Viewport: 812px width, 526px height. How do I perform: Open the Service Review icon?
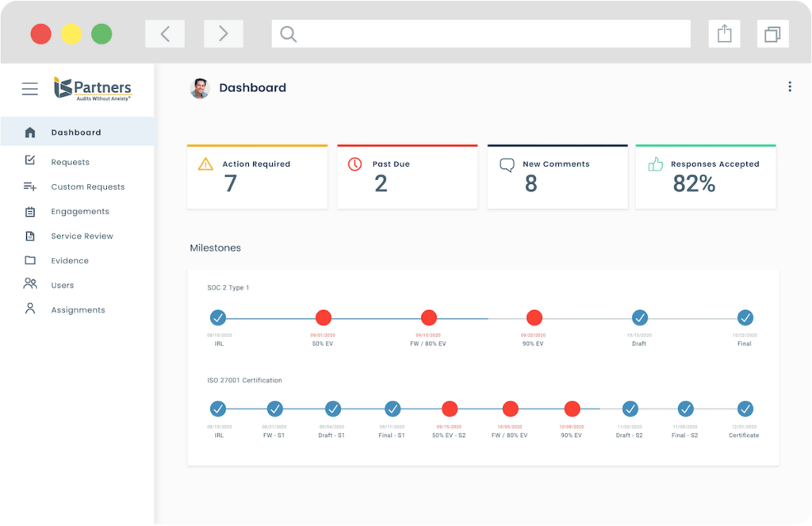[x=29, y=236]
